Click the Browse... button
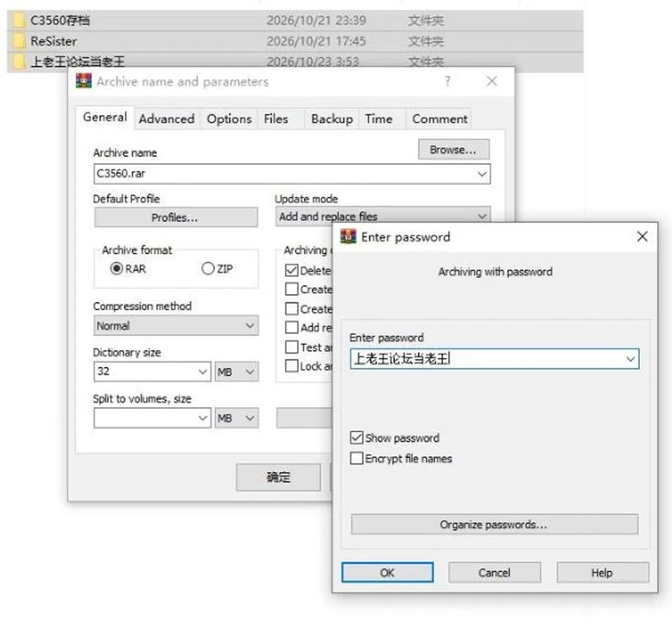This screenshot has height=629, width=672. click(x=454, y=150)
